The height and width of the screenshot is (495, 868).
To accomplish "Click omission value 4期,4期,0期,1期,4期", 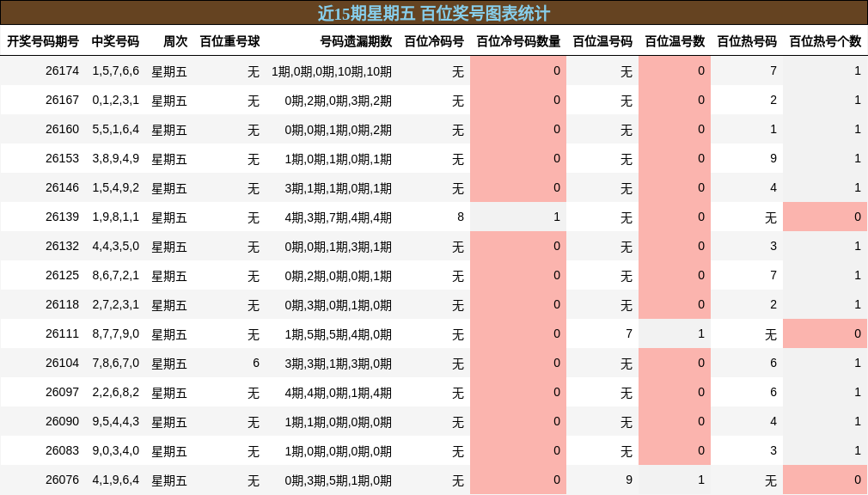I will click(339, 393).
